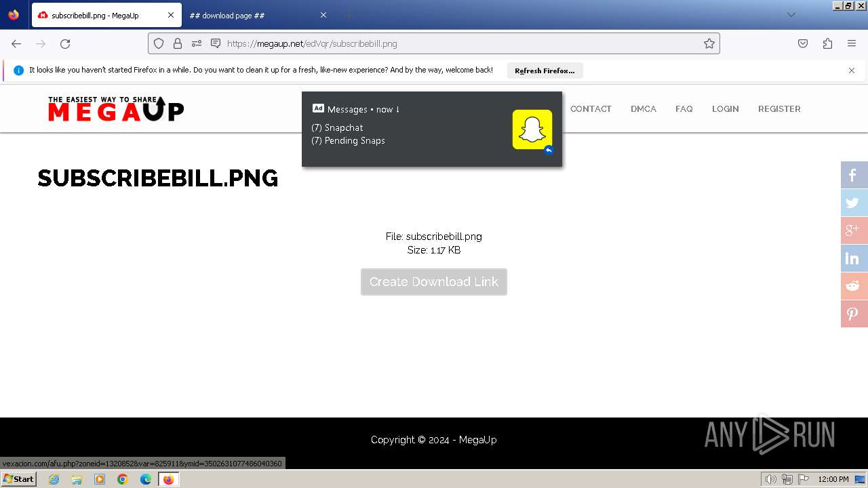Open the Extensions puzzle icon
868x488 pixels.
pyautogui.click(x=827, y=43)
